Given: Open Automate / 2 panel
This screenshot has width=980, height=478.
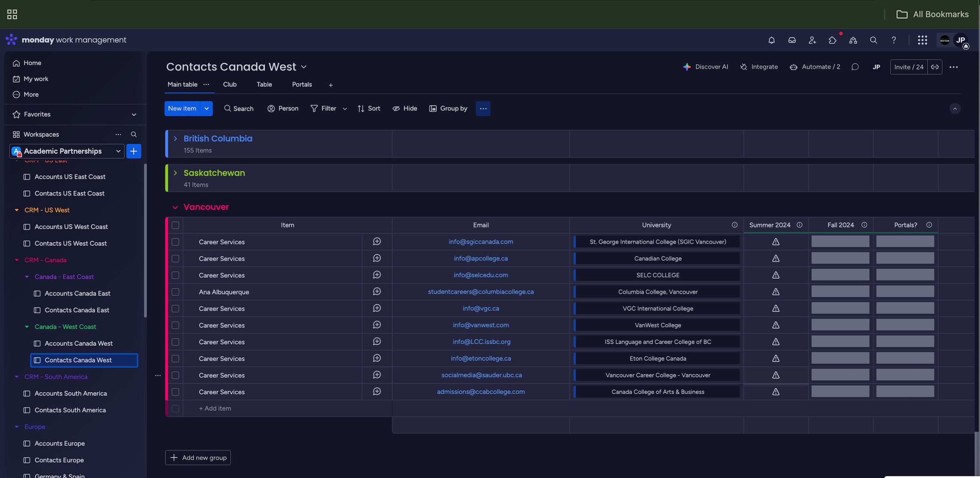Looking at the screenshot, I should [x=815, y=67].
